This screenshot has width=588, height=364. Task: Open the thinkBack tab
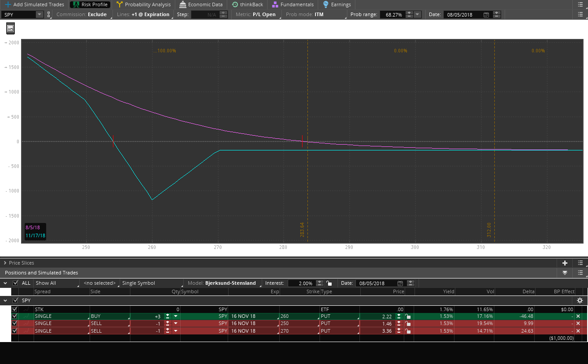[247, 4]
